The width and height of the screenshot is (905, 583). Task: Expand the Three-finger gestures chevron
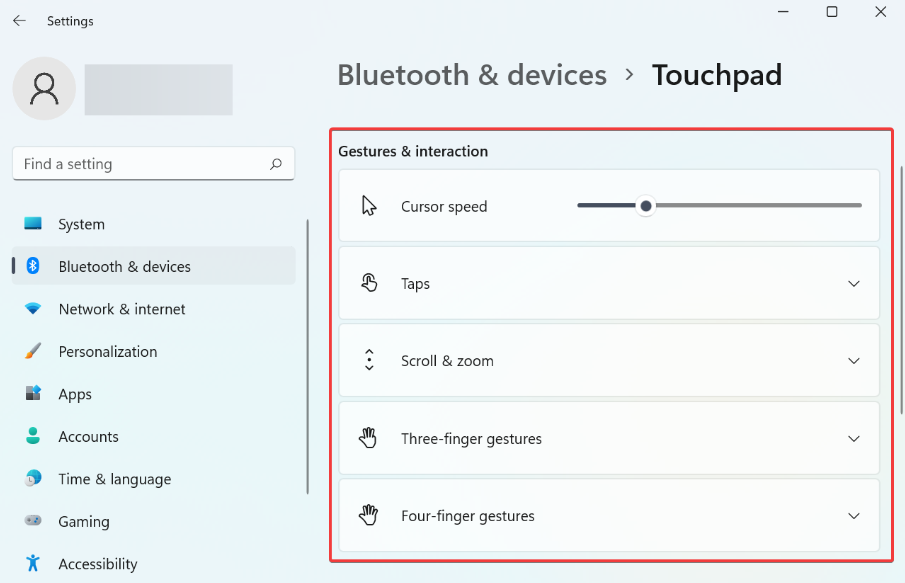pyautogui.click(x=854, y=439)
